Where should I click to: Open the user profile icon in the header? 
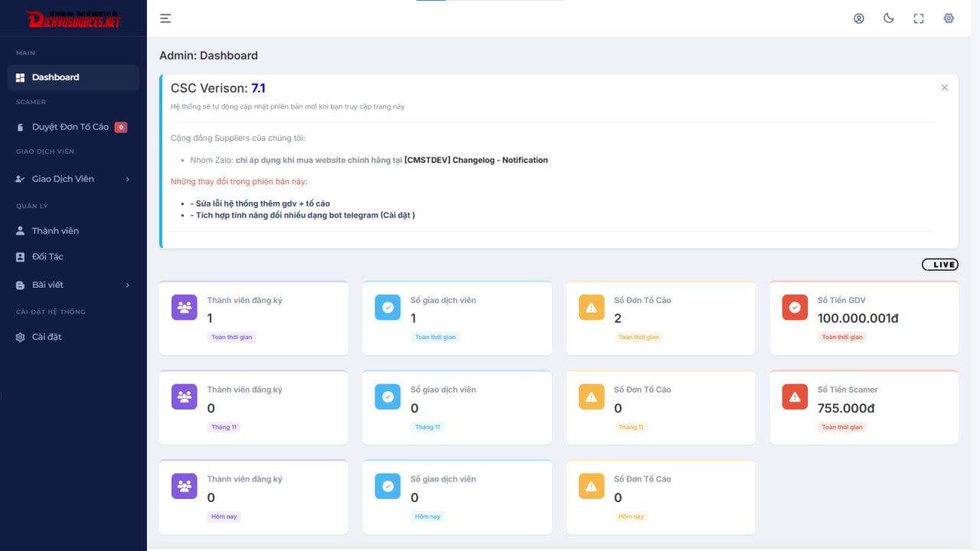coord(859,18)
